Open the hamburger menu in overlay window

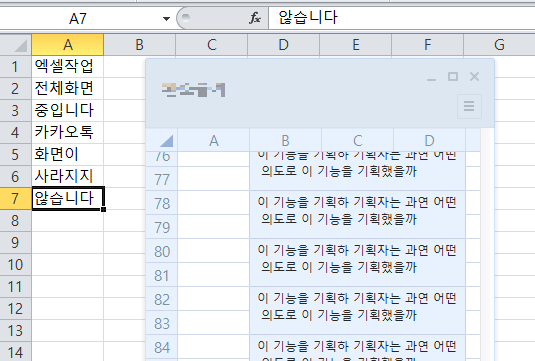point(469,106)
